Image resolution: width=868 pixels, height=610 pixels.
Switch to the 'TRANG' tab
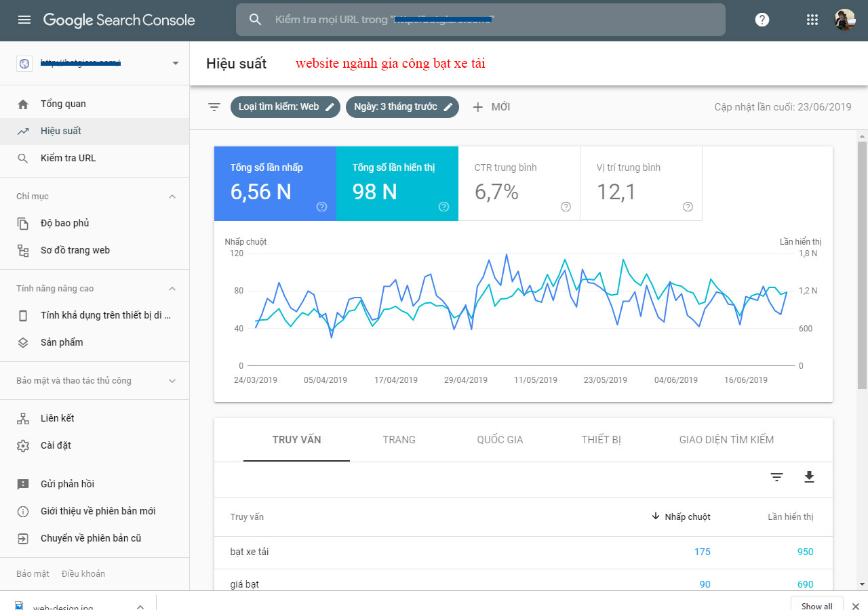click(x=399, y=440)
